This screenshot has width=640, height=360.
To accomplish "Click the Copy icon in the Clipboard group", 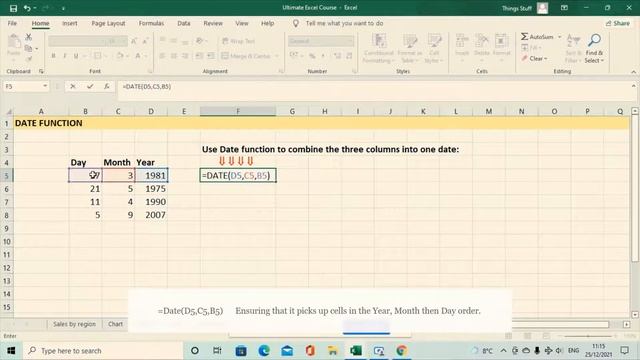I will [x=28, y=48].
